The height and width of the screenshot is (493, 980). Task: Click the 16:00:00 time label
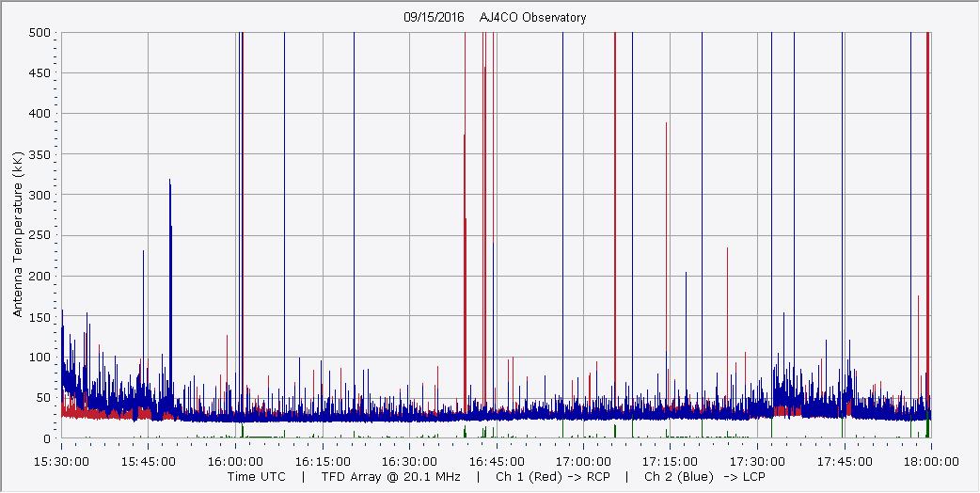[236, 462]
